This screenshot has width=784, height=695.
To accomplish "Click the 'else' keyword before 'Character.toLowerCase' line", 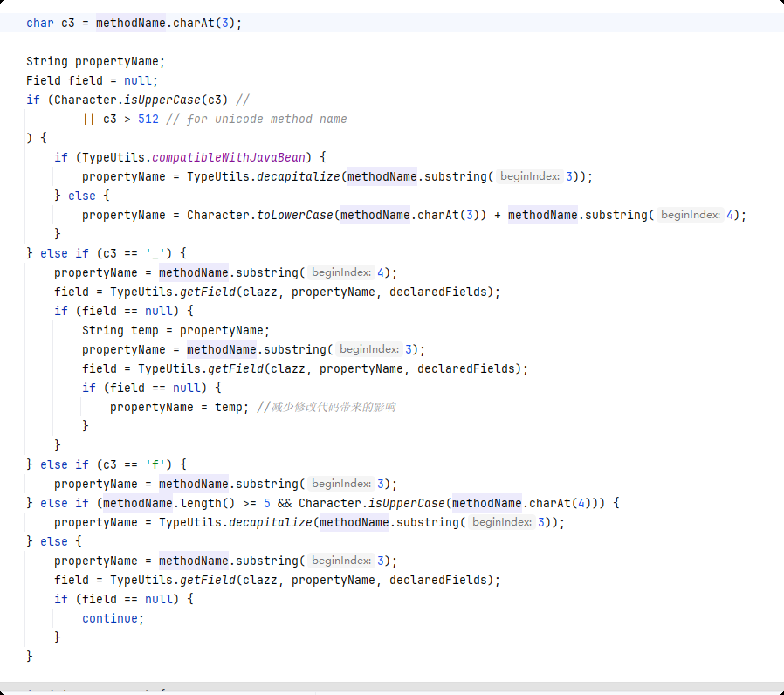I will pos(81,196).
